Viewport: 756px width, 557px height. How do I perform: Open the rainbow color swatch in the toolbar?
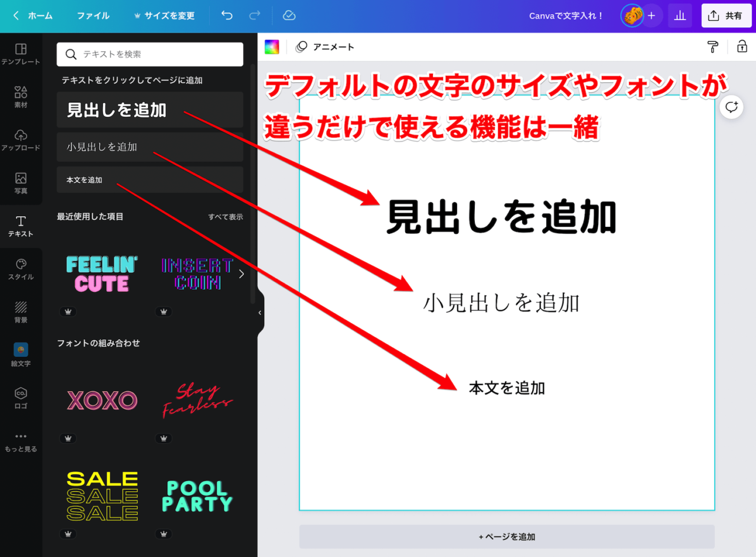click(272, 47)
